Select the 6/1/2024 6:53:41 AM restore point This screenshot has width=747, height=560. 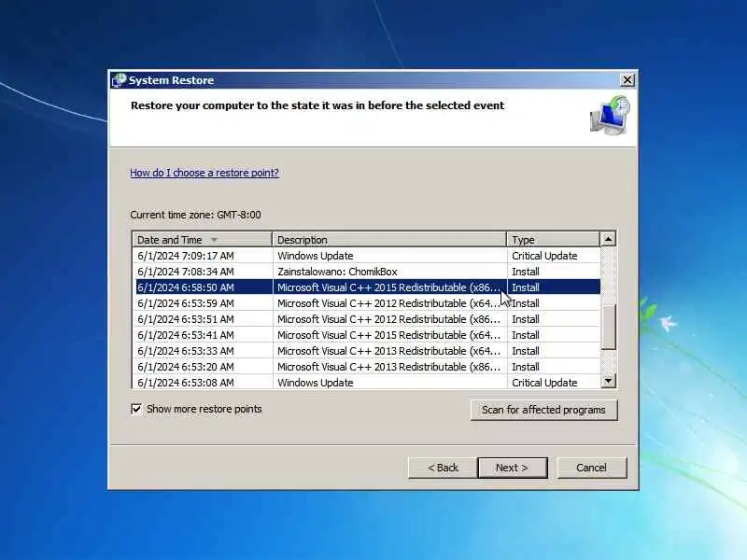(366, 335)
